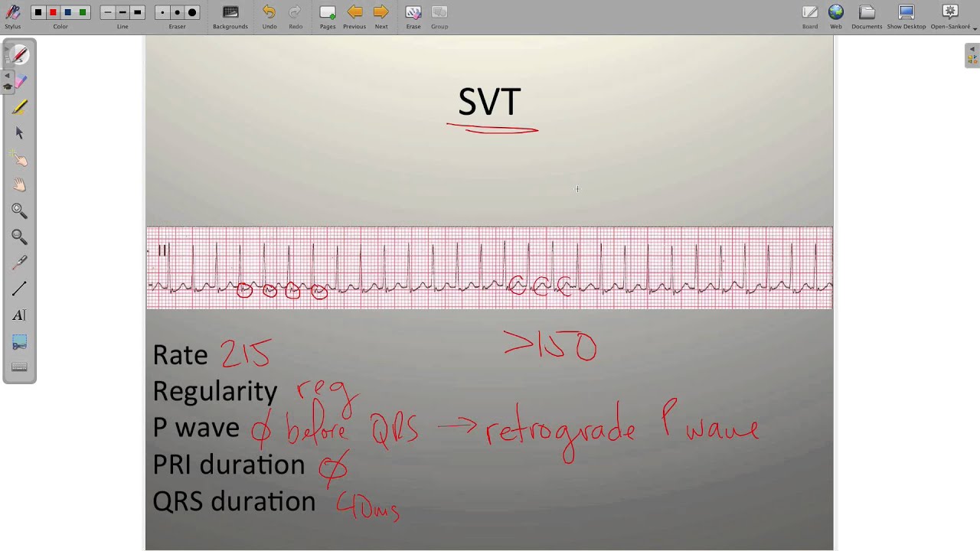Image resolution: width=980 pixels, height=551 pixels.
Task: Select the Capture area tool
Action: coord(19,341)
